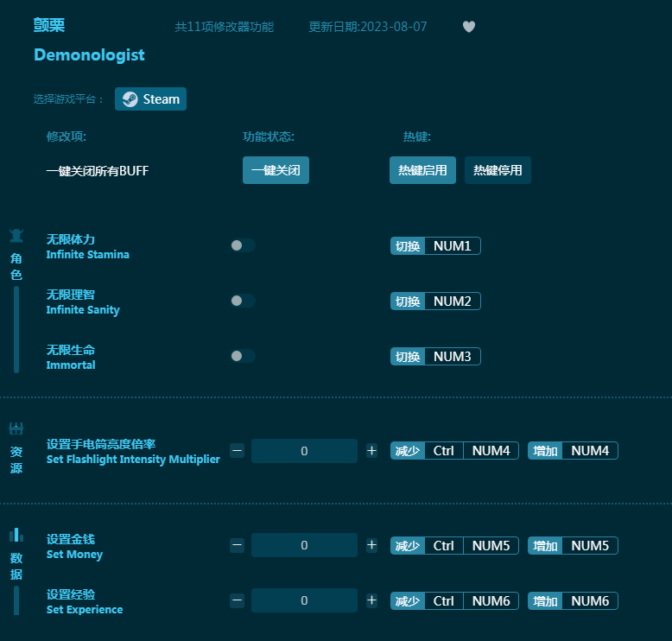Click the heart favorite icon

pos(469,27)
